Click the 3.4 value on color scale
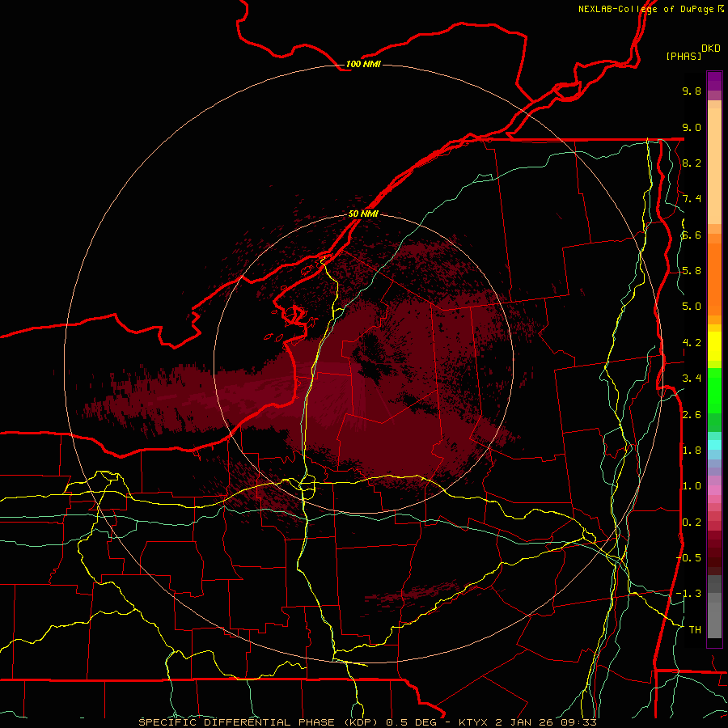This screenshot has width=728, height=728. [692, 379]
